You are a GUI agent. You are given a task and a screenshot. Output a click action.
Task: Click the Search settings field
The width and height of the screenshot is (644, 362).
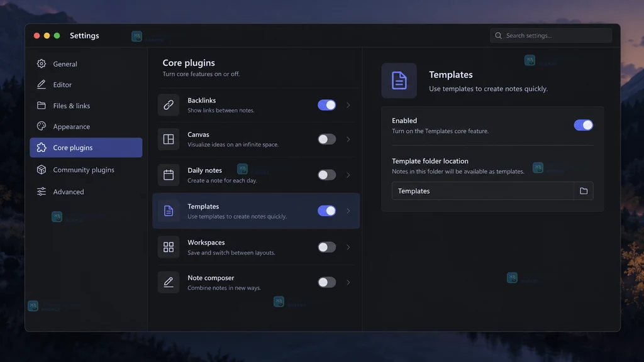(551, 36)
